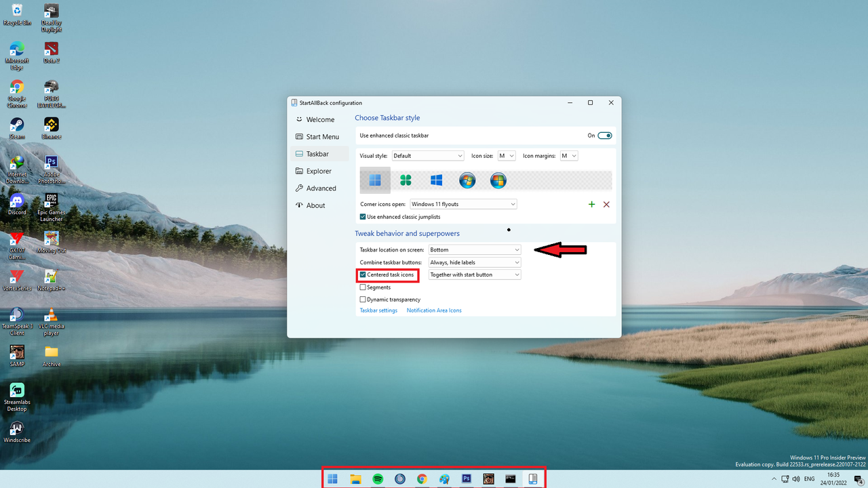
Task: Open the SAMP desktop shortcut
Action: click(17, 356)
